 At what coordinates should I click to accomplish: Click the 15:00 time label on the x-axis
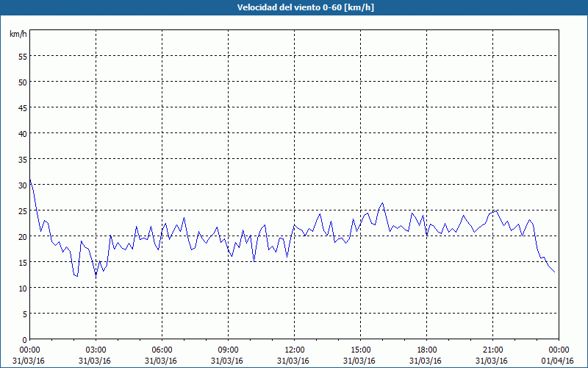(x=360, y=350)
